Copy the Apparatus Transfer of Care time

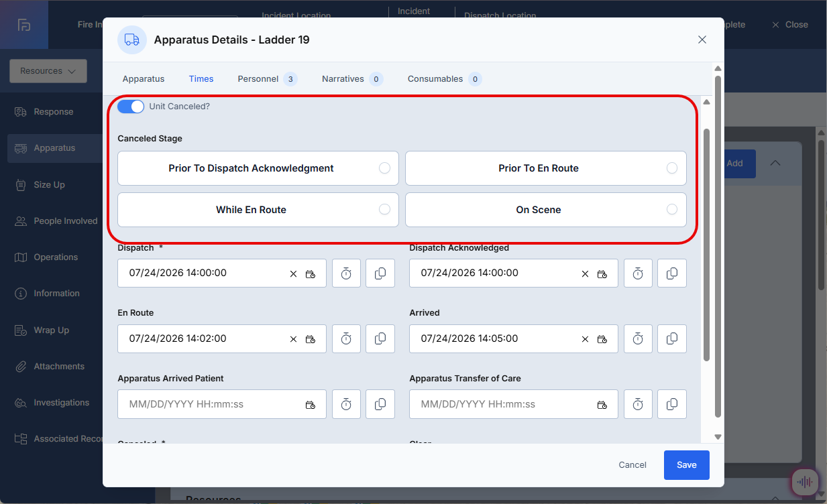[x=672, y=404]
